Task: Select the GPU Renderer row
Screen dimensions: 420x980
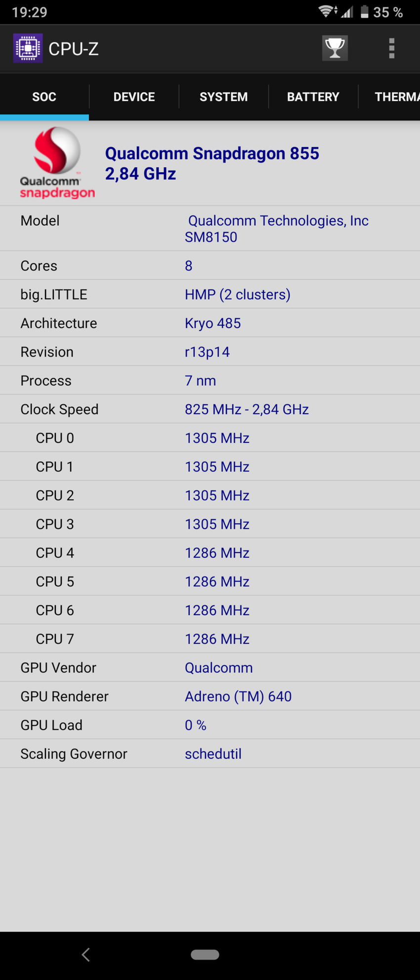Action: 210,696
